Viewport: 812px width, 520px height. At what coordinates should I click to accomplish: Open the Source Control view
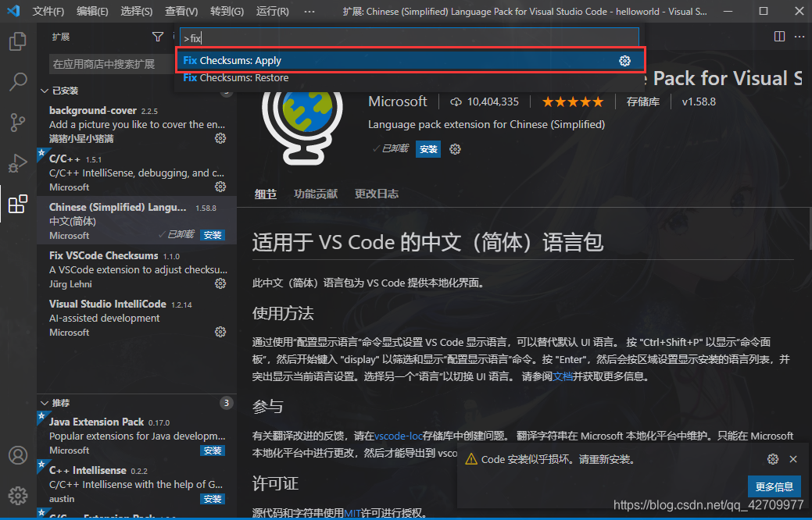click(x=18, y=123)
